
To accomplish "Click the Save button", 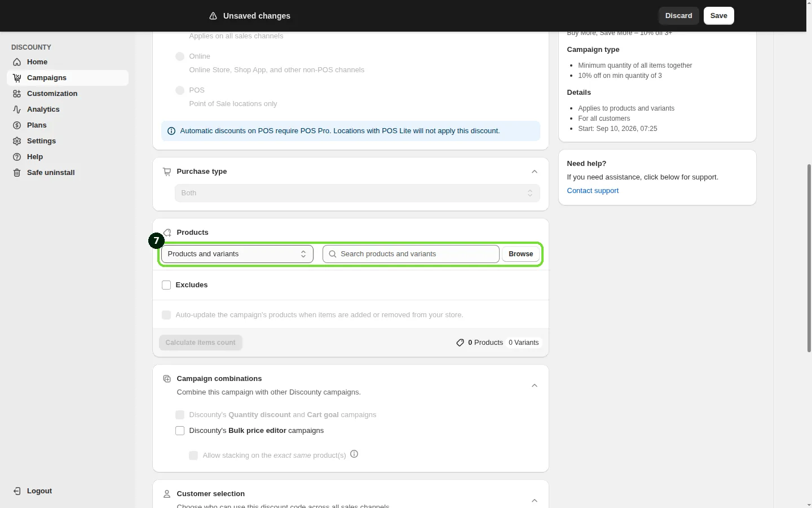I will click(719, 16).
